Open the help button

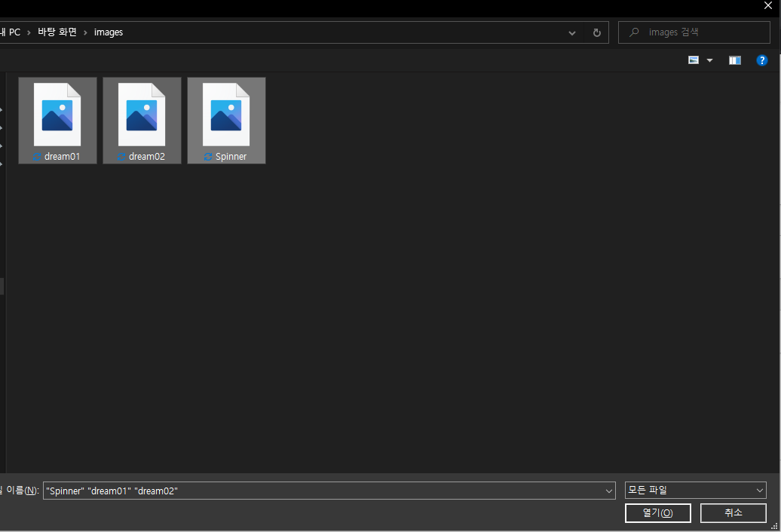click(x=761, y=60)
